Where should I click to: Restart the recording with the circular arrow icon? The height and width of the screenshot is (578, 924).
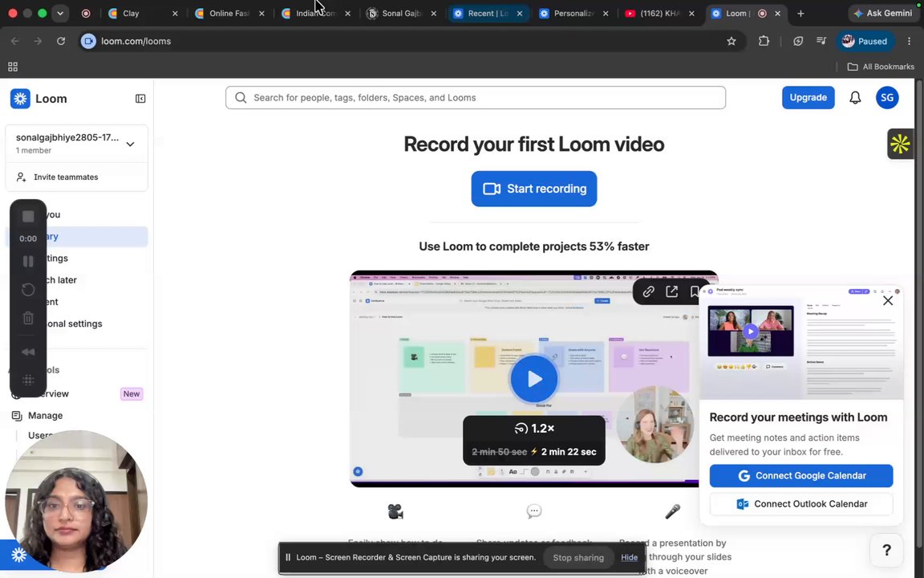coord(28,290)
